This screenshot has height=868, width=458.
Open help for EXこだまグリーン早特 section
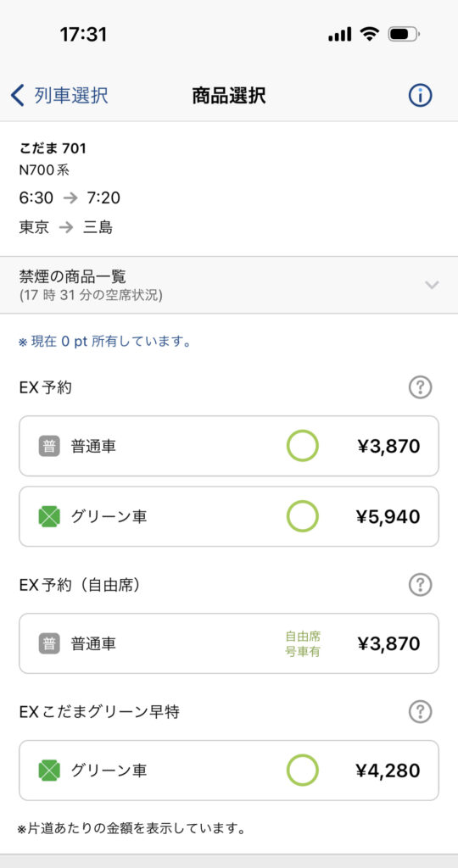420,711
